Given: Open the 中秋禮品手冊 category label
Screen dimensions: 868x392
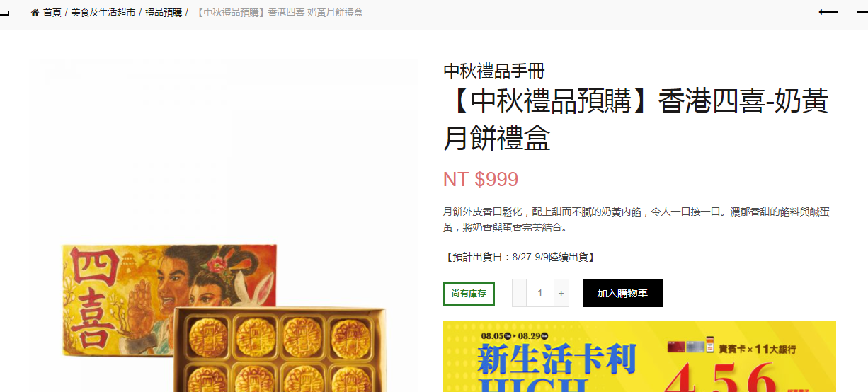Looking at the screenshot, I should coord(494,71).
